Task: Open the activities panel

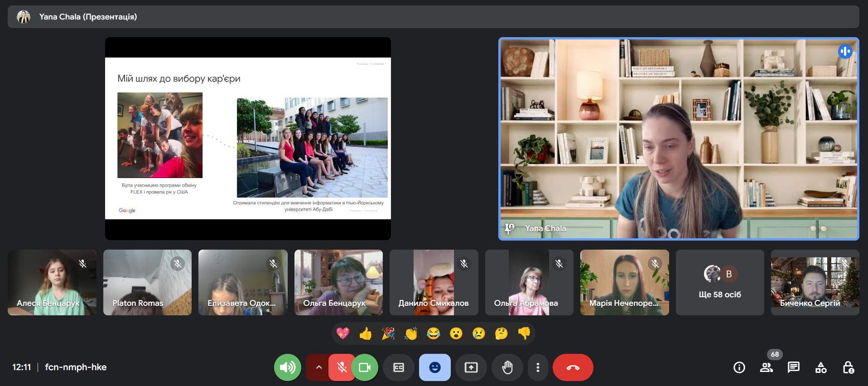Action: pyautogui.click(x=821, y=367)
